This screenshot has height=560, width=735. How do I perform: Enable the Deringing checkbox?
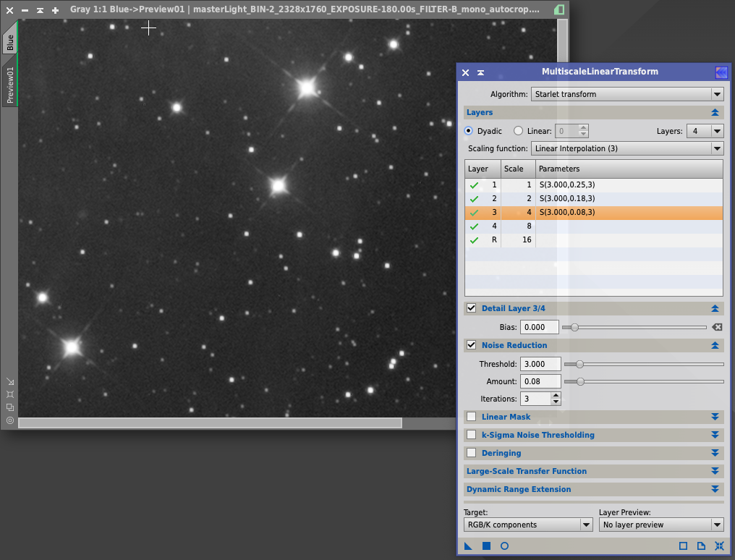coord(472,453)
